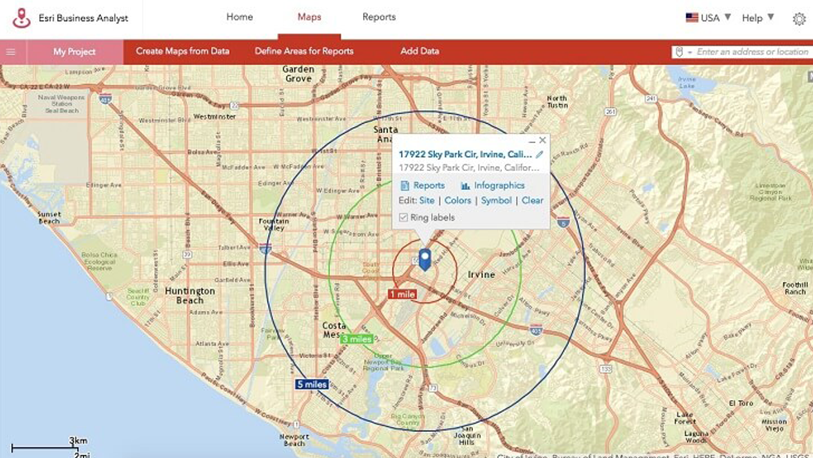The height and width of the screenshot is (458, 813).
Task: Open Define Areas for Reports menu
Action: click(304, 51)
